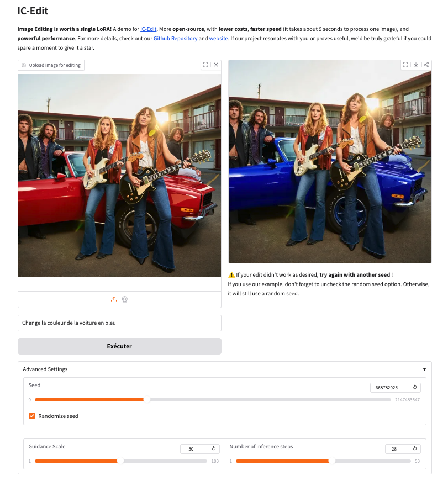This screenshot has width=448, height=481.
Task: Reset the Seed value
Action: [415, 388]
